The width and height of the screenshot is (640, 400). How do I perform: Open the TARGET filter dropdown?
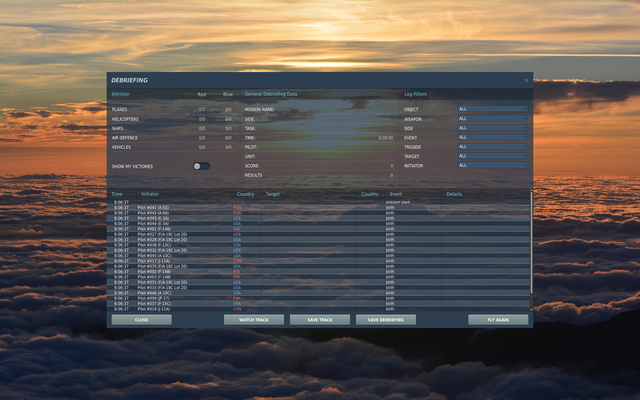(x=493, y=156)
